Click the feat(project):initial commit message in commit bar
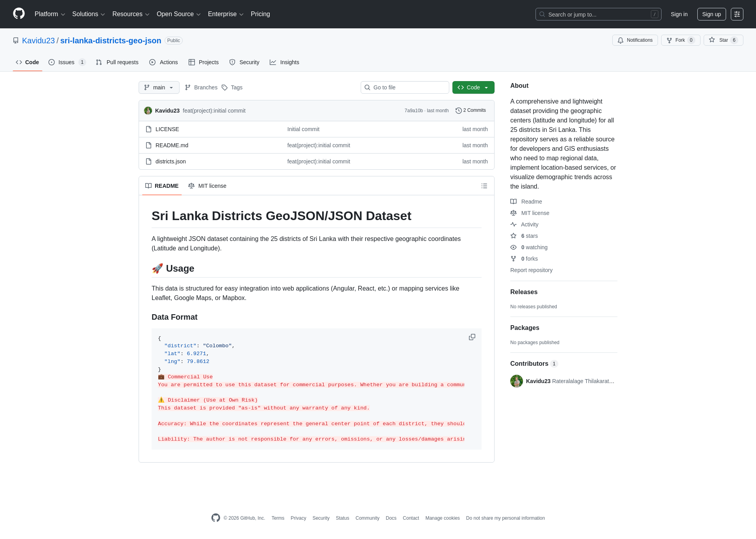Image resolution: width=756 pixels, height=539 pixels. coord(214,111)
